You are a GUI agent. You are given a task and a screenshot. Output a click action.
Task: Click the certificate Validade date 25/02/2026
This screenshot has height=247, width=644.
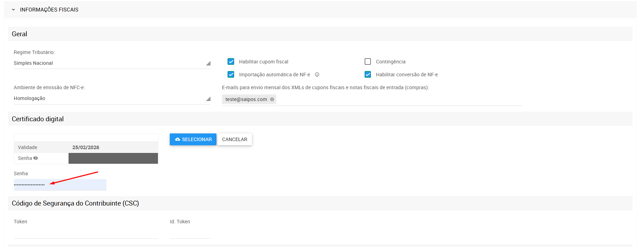[86, 147]
